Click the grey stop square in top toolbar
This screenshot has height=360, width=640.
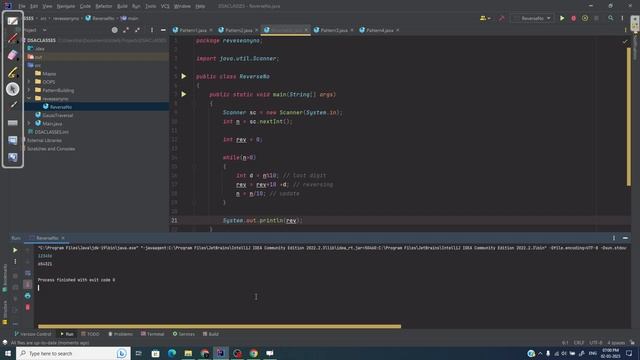(596, 18)
